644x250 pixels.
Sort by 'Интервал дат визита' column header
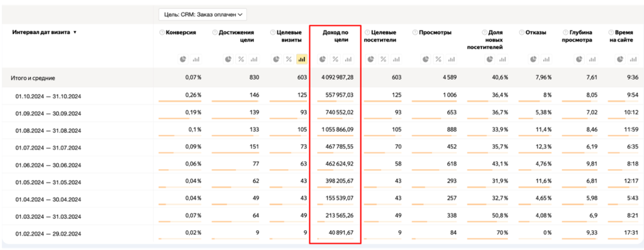click(44, 32)
